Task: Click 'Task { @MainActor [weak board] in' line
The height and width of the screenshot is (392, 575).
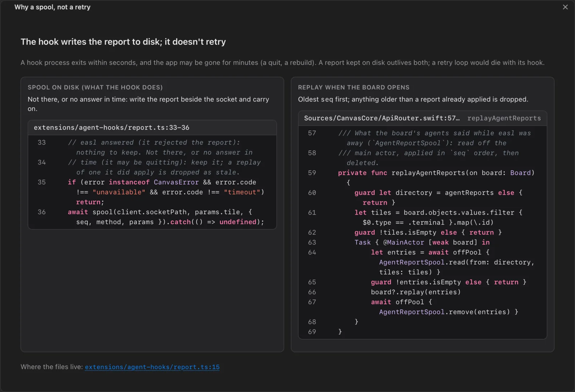Action: 422,242
